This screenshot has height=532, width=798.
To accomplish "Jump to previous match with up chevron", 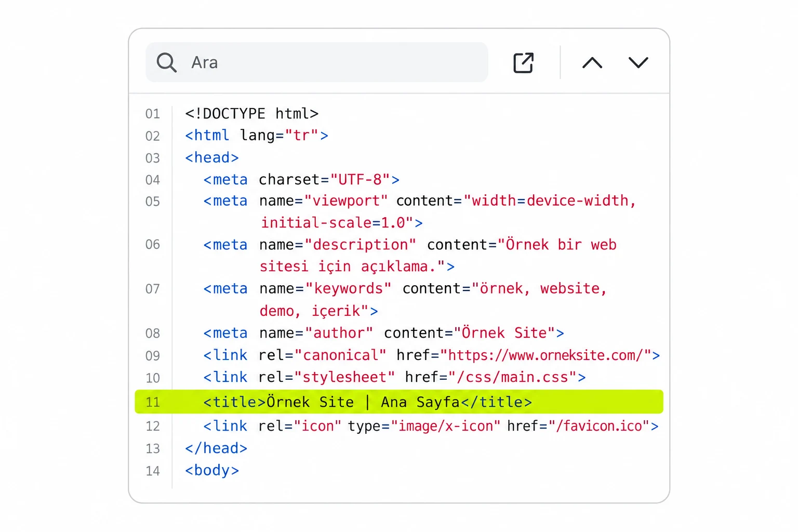I will 592,63.
